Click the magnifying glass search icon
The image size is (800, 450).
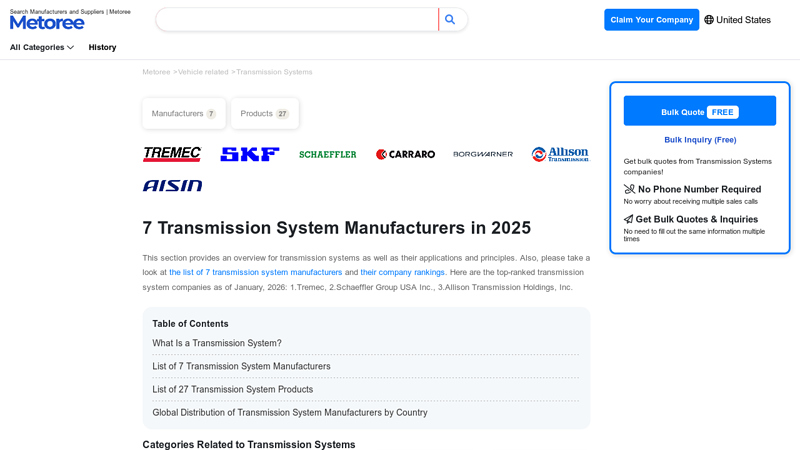click(450, 19)
